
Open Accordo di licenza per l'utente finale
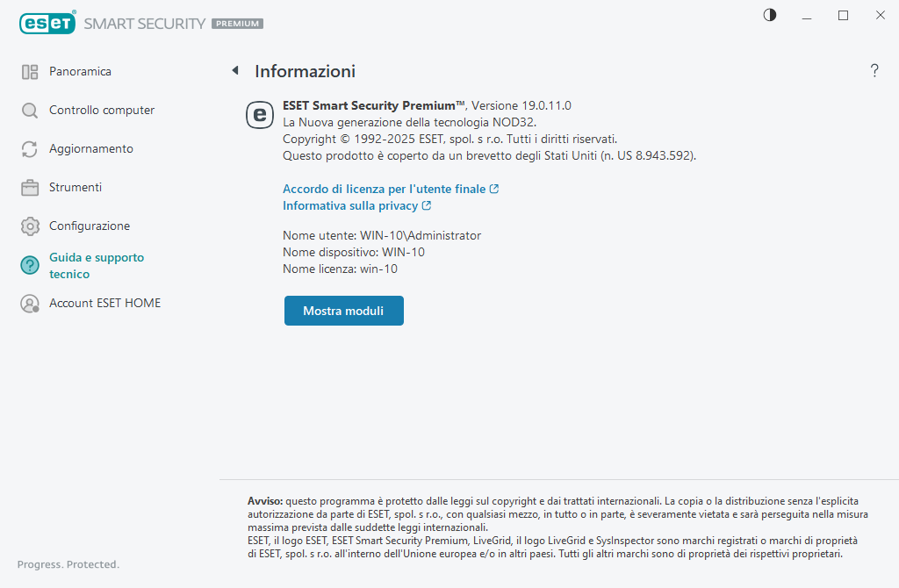point(385,189)
